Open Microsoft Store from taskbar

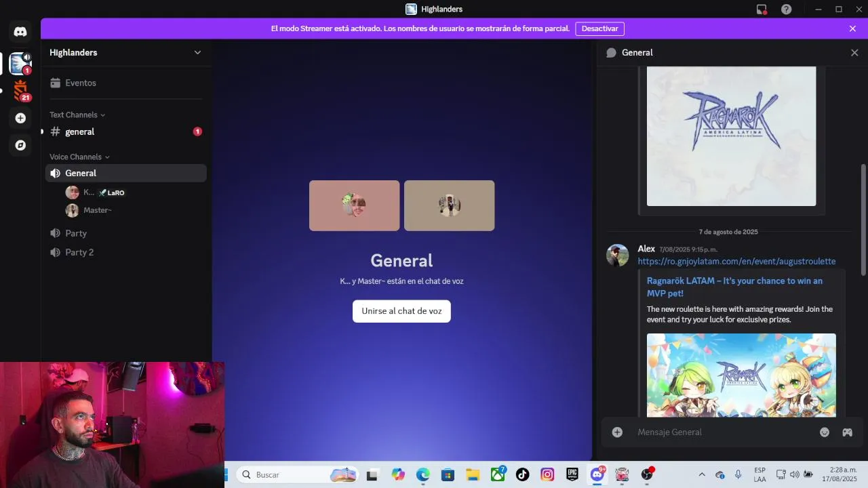(448, 474)
